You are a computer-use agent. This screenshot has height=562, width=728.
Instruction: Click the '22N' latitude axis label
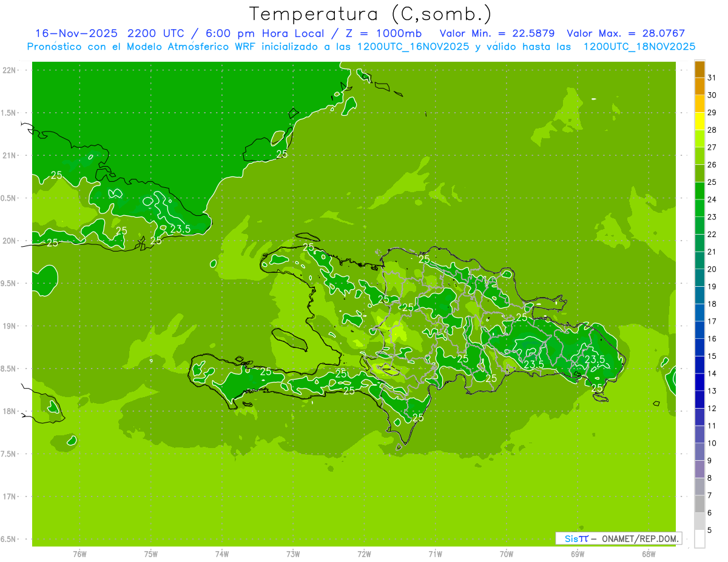point(10,70)
